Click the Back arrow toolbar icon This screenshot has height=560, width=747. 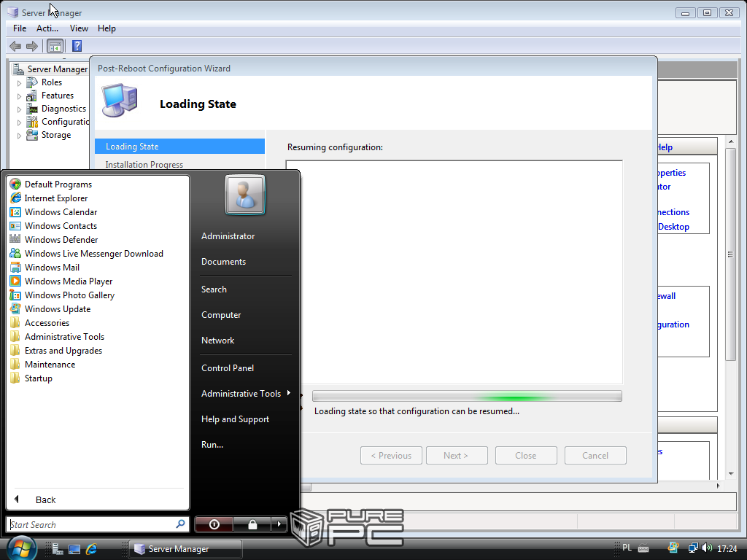[15, 46]
